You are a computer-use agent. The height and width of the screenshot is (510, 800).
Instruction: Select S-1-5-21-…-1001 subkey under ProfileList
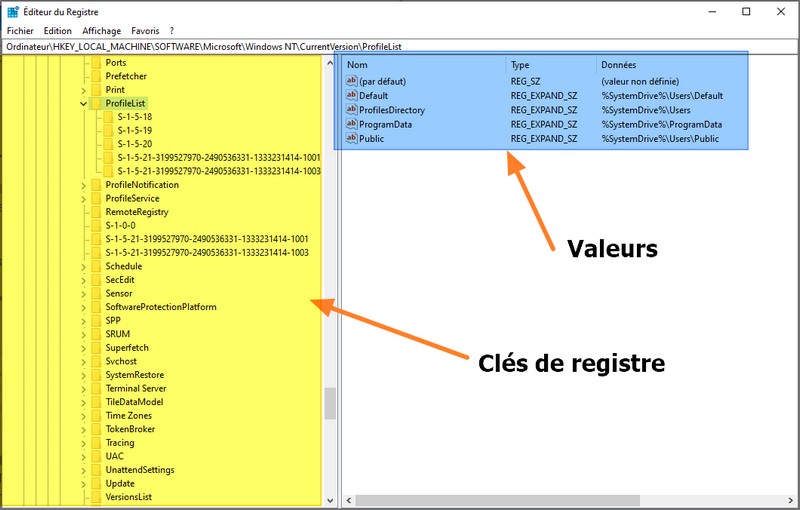tap(218, 158)
